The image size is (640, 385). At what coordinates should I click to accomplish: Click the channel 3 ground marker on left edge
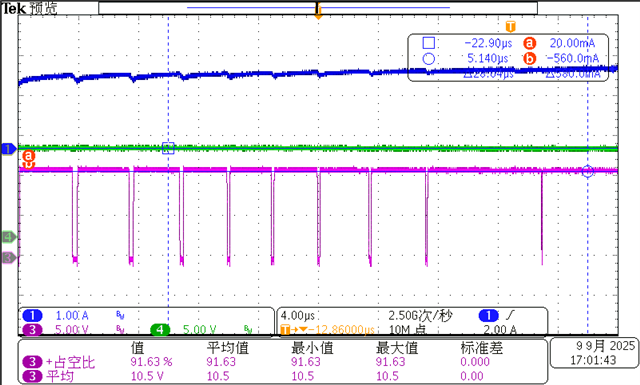click(9, 258)
